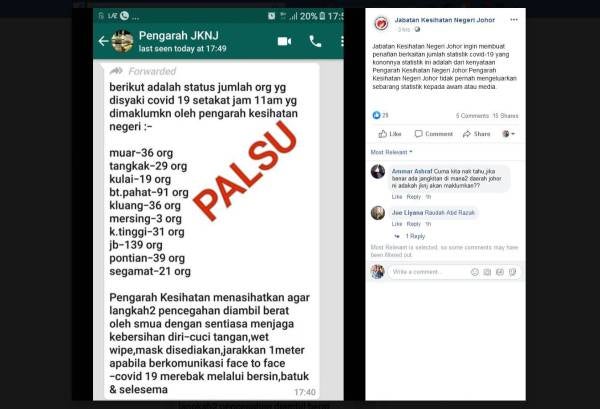Insert an emoji into the comment
This screenshot has height=409, width=600.
[474, 272]
